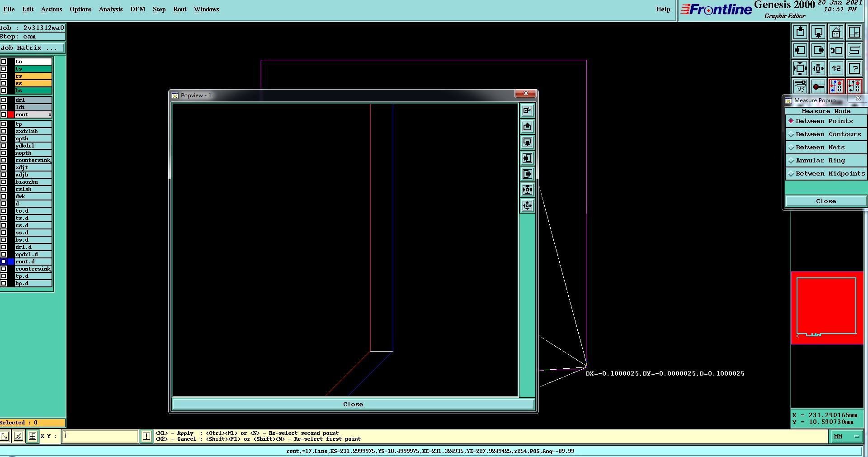The image size is (868, 457).
Task: Click the Popview pan up icon
Action: pyautogui.click(x=527, y=127)
